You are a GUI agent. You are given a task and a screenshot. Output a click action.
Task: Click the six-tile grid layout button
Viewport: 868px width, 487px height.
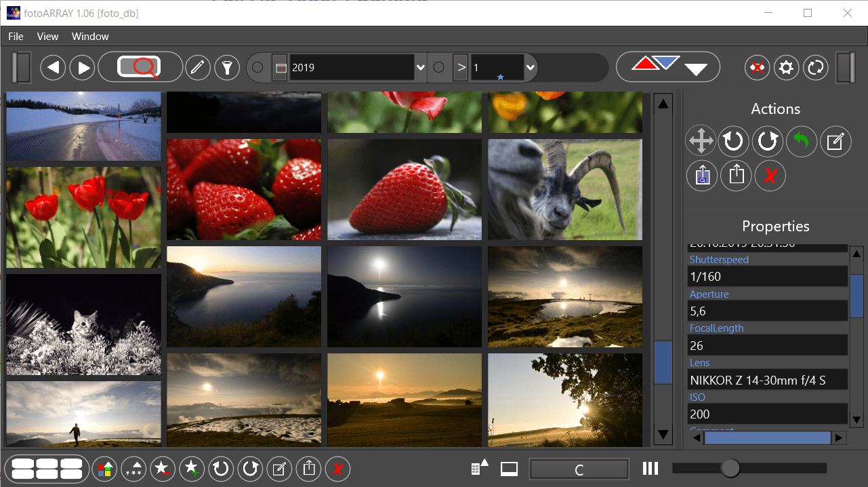pyautogui.click(x=47, y=469)
